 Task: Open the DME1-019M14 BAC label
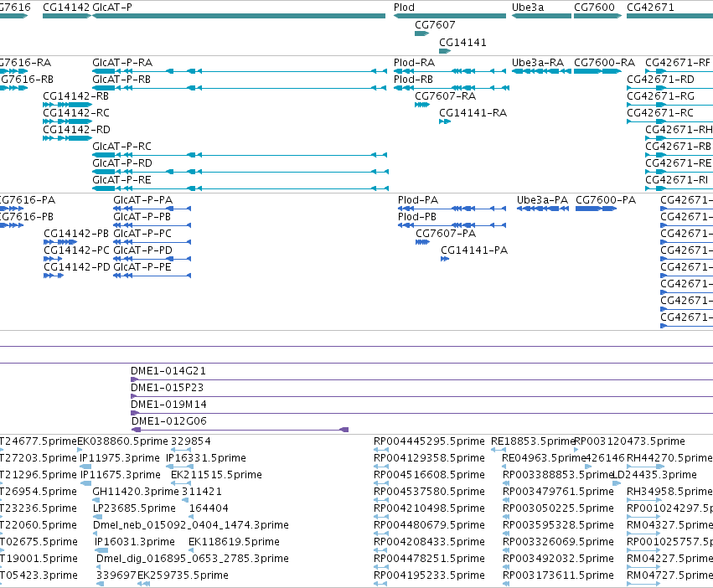click(168, 405)
